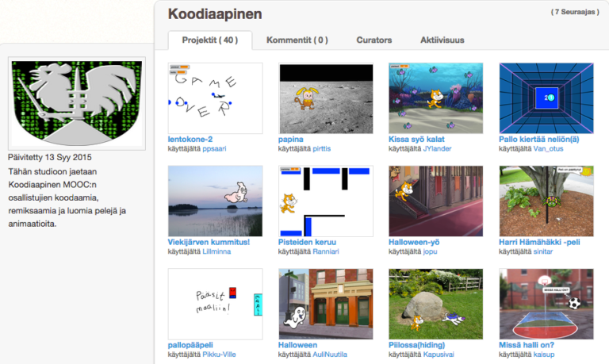Open the Piilossa(hiding) project thumbnail

[x=436, y=305]
